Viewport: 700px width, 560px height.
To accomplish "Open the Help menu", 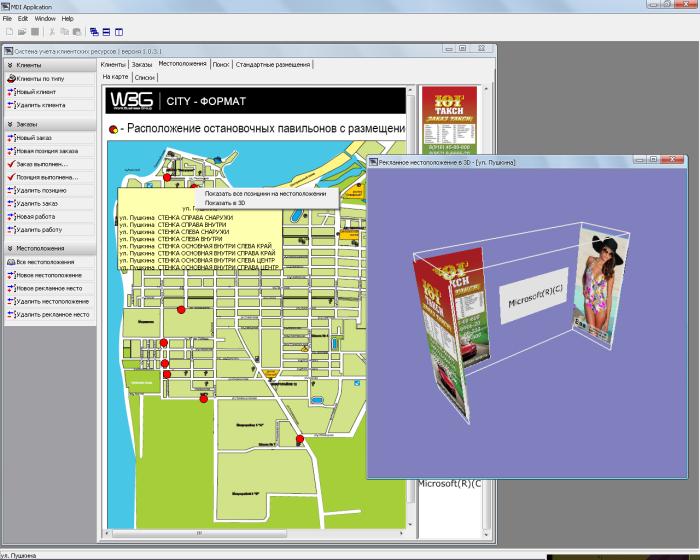I will pos(67,19).
